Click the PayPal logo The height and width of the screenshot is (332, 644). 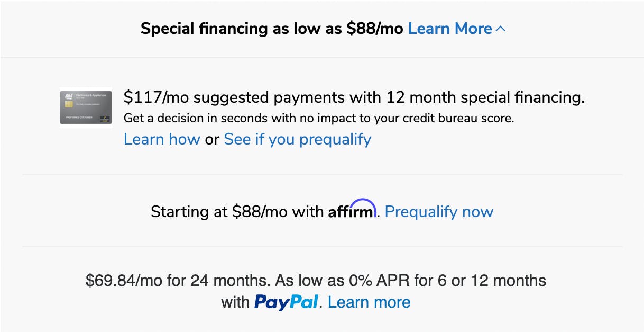pos(287,302)
